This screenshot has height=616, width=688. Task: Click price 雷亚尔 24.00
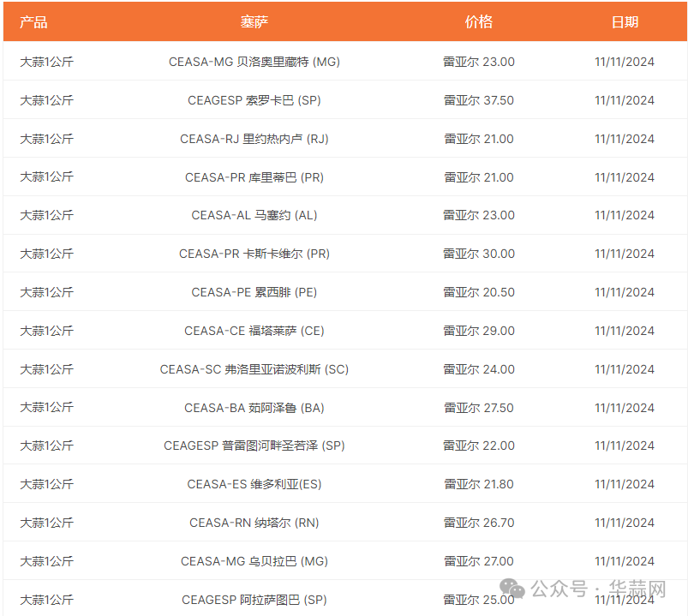479,370
